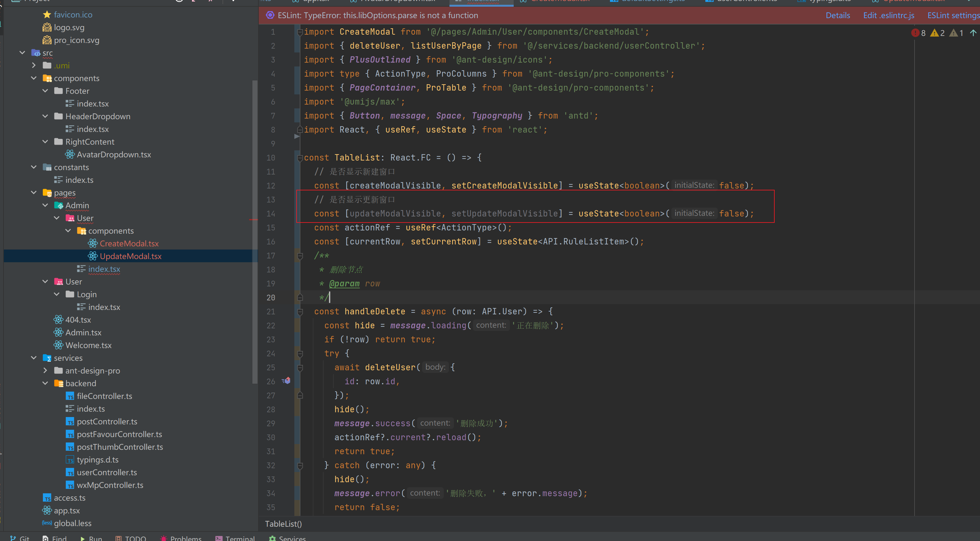Collapse the pages folder
Screen dimensions: 980x541
point(34,193)
